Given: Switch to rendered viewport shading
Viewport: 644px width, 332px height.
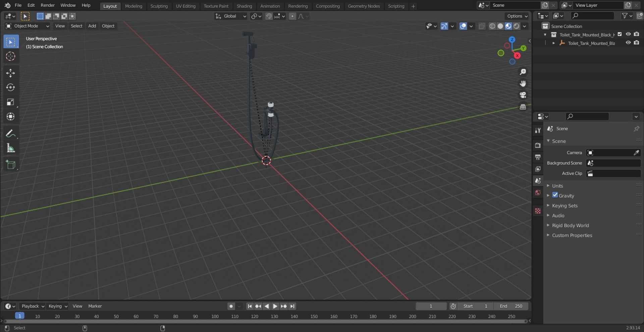Looking at the screenshot, I should click(517, 26).
